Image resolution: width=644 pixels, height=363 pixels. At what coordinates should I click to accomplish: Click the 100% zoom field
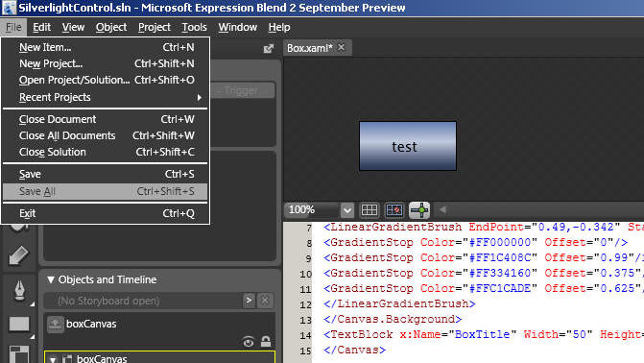(x=312, y=210)
